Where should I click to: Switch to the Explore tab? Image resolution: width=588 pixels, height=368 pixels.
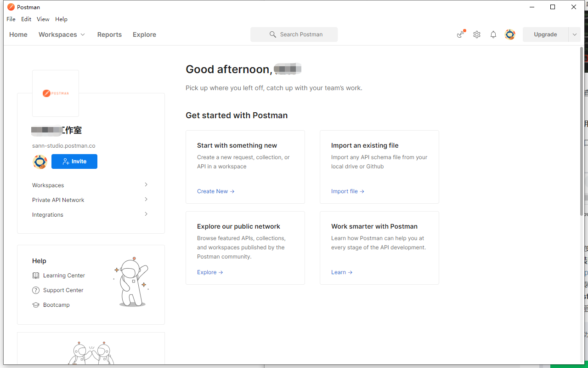(x=144, y=34)
